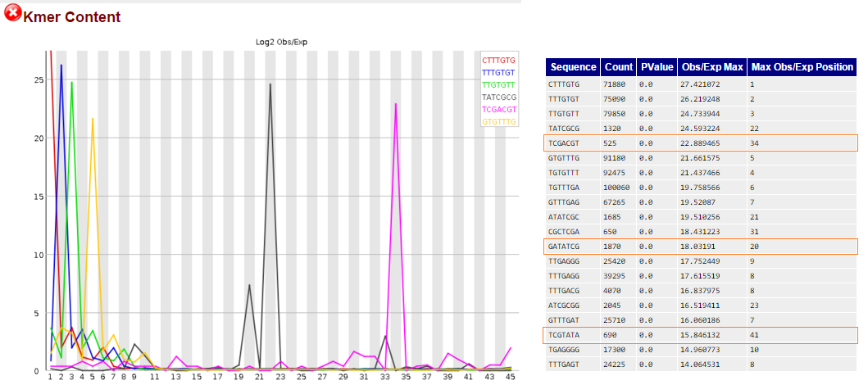Select the TTTGACG sequence cell

pos(573,291)
